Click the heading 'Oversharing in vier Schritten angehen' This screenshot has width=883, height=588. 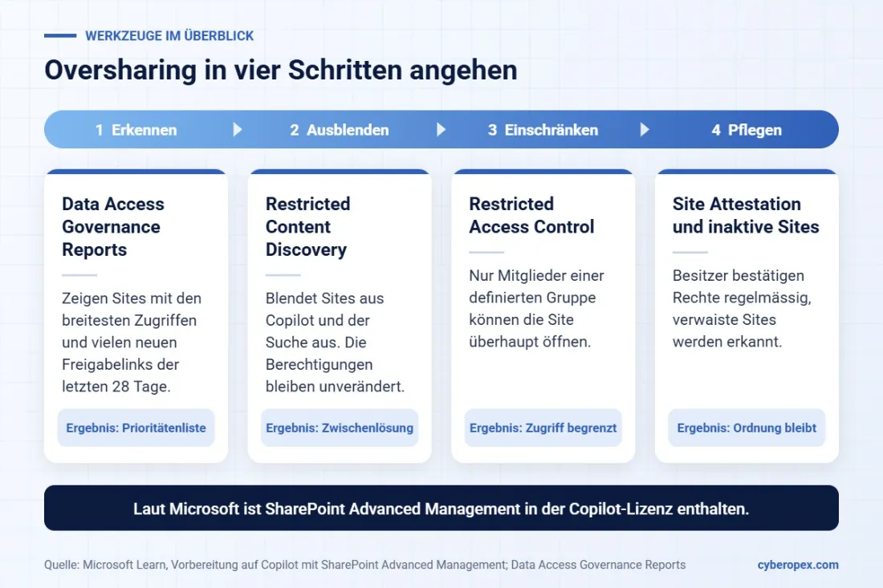tap(280, 71)
